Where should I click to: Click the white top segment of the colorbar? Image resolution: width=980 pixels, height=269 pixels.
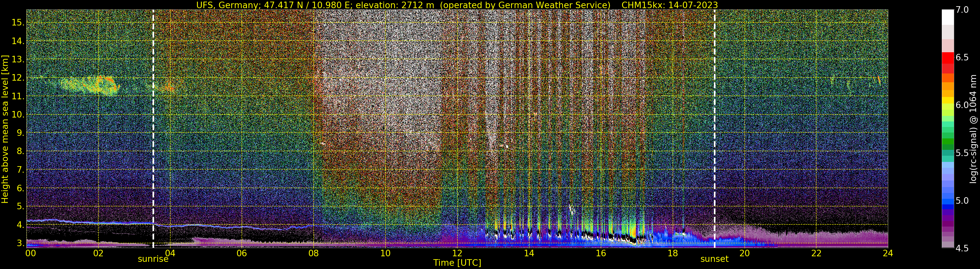(948, 17)
